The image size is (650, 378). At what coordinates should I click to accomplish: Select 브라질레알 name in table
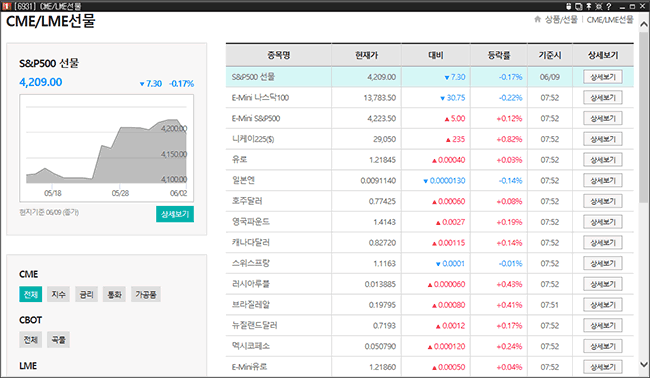coord(250,305)
